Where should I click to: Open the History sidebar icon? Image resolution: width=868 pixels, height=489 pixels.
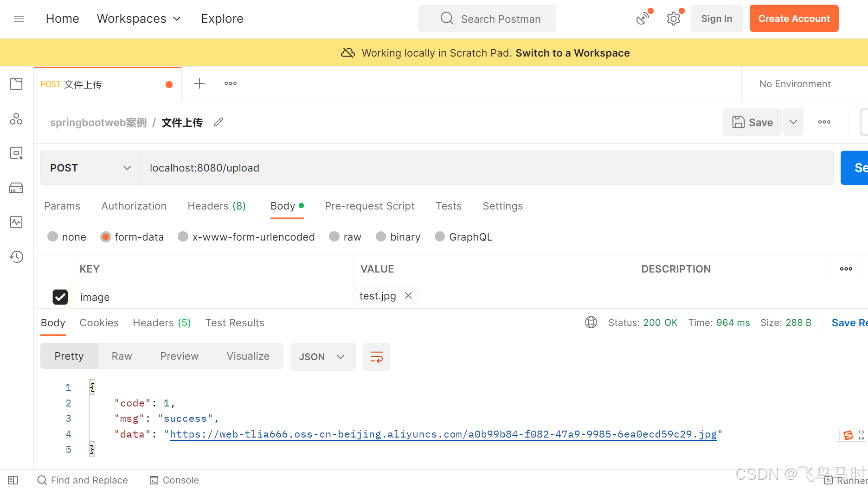coord(16,257)
